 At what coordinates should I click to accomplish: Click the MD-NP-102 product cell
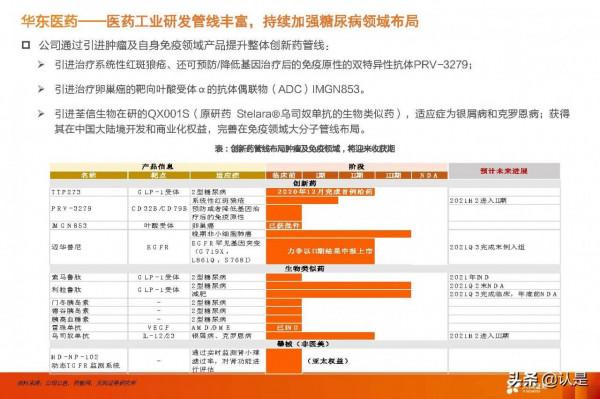click(89, 361)
